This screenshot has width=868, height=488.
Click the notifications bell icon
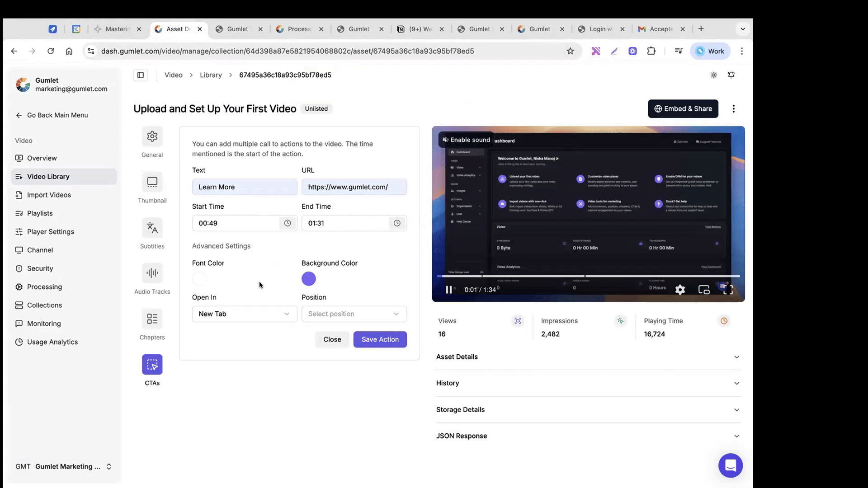pos(731,75)
